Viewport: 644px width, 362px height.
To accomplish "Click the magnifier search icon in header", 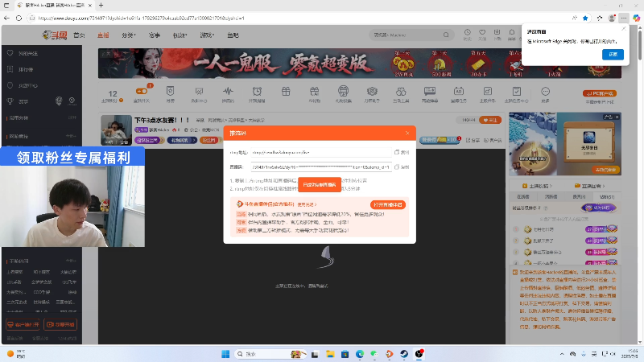I will [x=446, y=35].
